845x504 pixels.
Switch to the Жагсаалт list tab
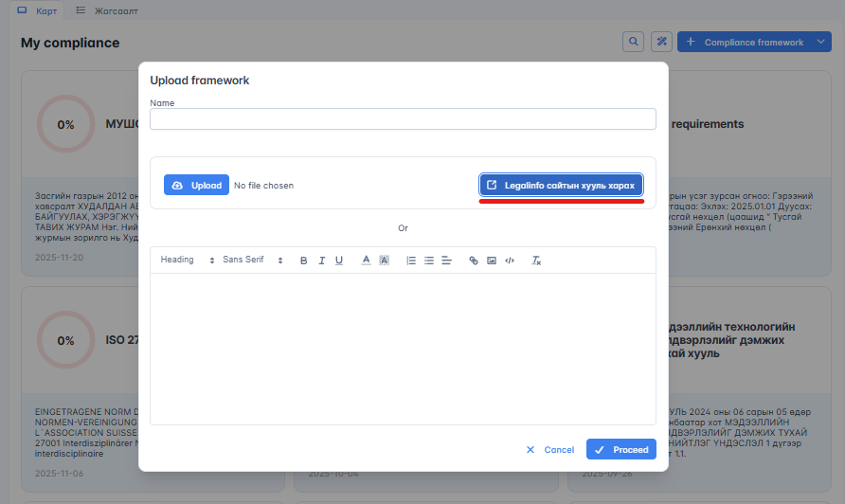click(x=107, y=10)
